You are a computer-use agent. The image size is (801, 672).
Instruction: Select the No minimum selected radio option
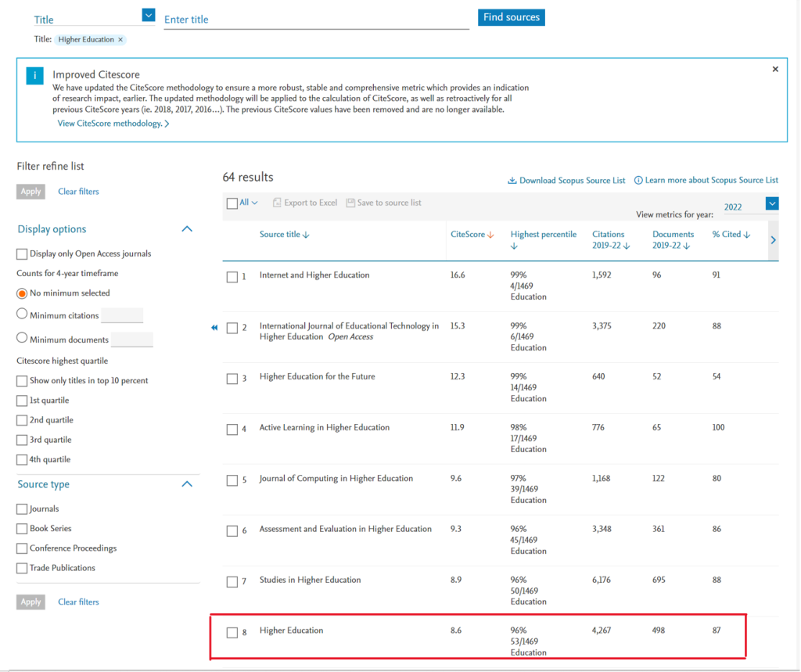pyautogui.click(x=21, y=293)
